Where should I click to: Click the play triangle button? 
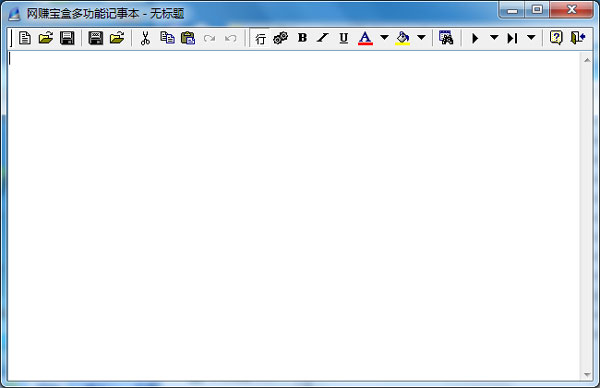[x=475, y=38]
